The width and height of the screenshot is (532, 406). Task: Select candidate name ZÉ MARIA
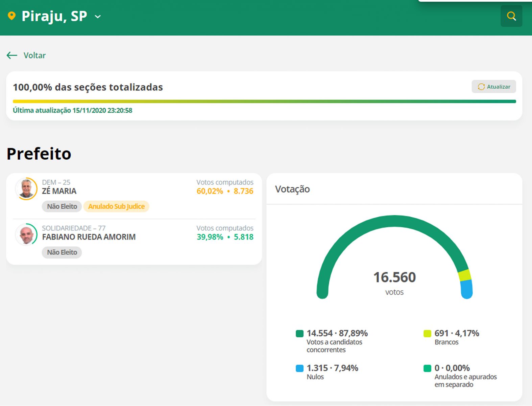59,191
